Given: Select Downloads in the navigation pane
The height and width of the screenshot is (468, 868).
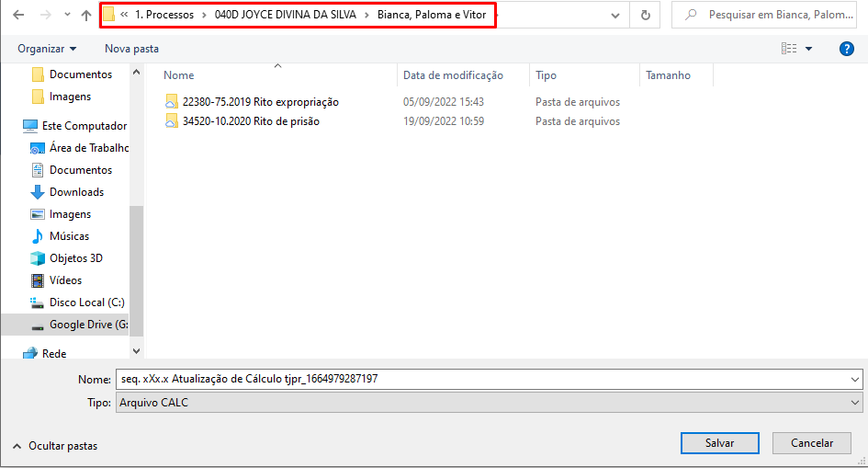Looking at the screenshot, I should (x=76, y=192).
